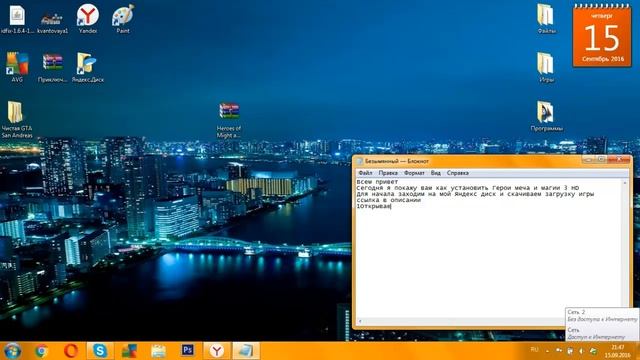Screen dimensions: 640x360
Task: Switch to Notepad via taskbar button
Action: tap(246, 351)
